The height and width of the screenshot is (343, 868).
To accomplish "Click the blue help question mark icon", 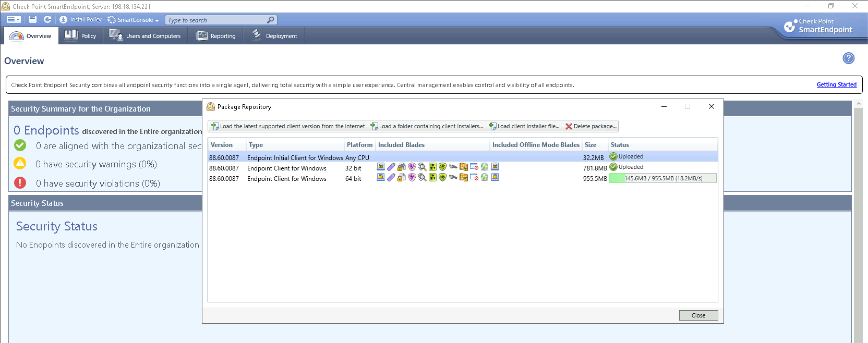I will point(848,58).
